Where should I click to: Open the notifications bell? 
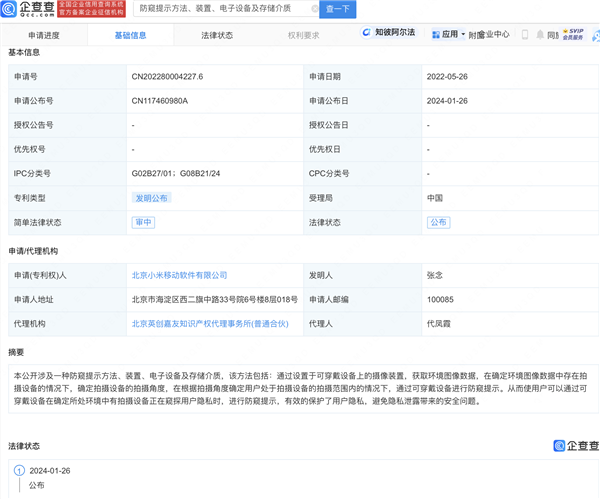[x=538, y=34]
